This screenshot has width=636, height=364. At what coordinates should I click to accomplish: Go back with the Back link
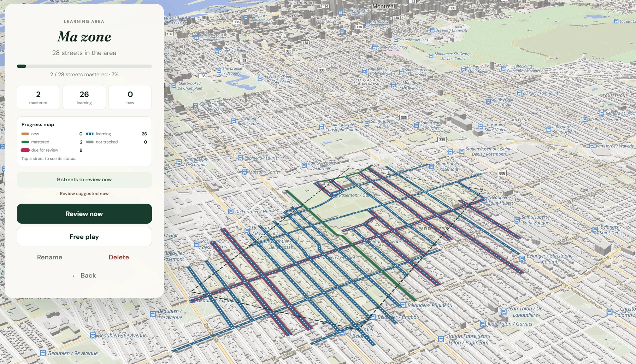(84, 275)
